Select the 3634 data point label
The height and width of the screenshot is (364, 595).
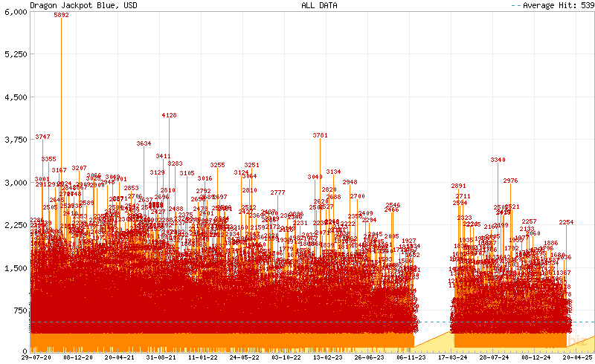click(144, 143)
